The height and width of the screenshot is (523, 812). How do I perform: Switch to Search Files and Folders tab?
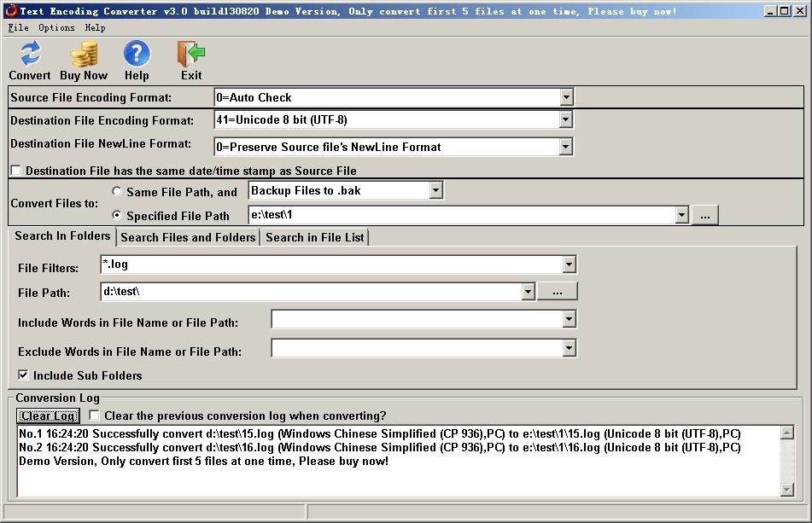[x=188, y=237]
